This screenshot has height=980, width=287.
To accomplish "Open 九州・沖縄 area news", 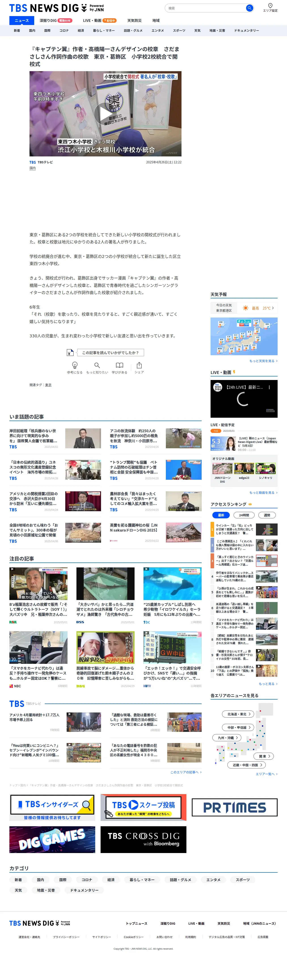I will pyautogui.click(x=227, y=738).
